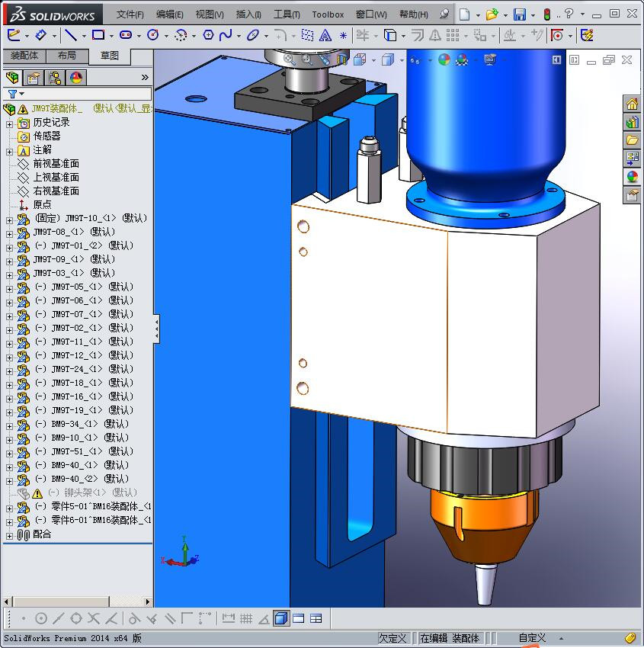The image size is (644, 648).
Task: Select 原点 in the feature tree
Action: pyautogui.click(x=42, y=204)
